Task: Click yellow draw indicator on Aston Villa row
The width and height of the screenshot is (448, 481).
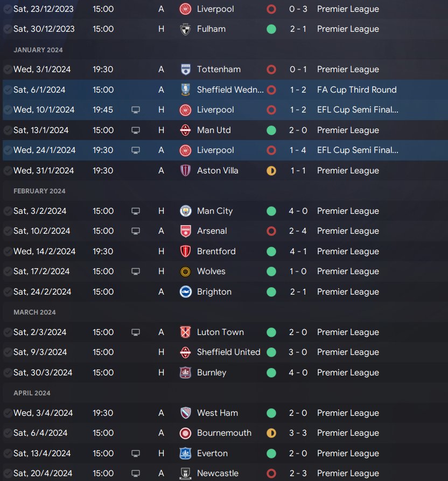Action: pos(271,170)
